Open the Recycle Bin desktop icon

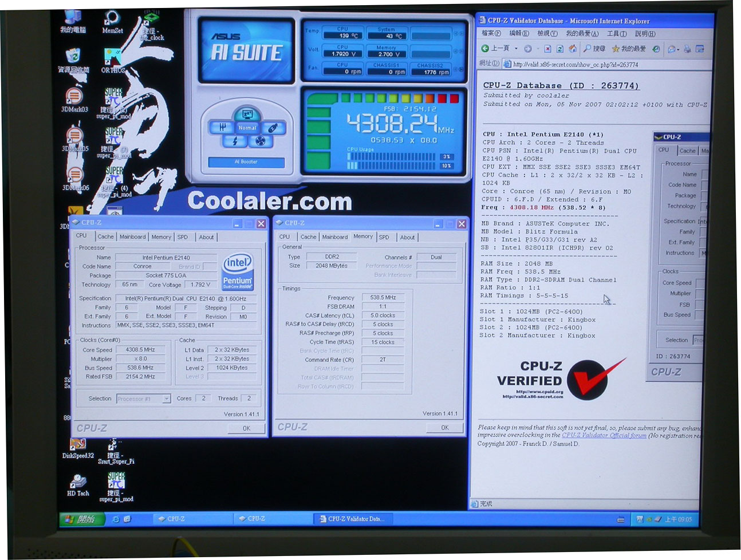pos(73,61)
